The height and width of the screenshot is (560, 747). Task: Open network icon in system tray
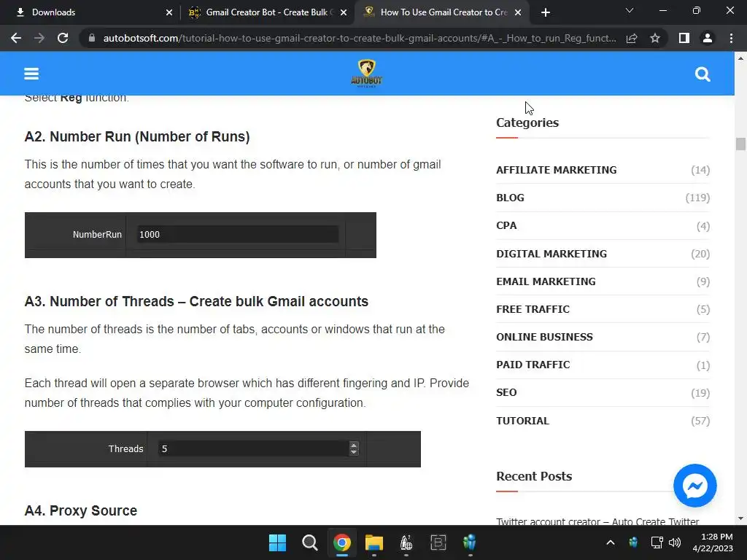pos(657,542)
